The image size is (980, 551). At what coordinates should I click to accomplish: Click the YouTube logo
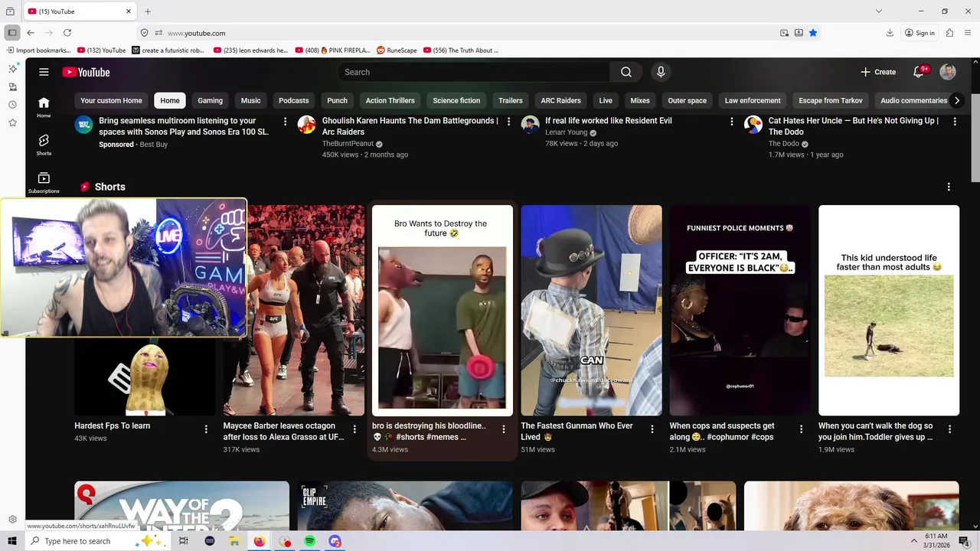[86, 72]
